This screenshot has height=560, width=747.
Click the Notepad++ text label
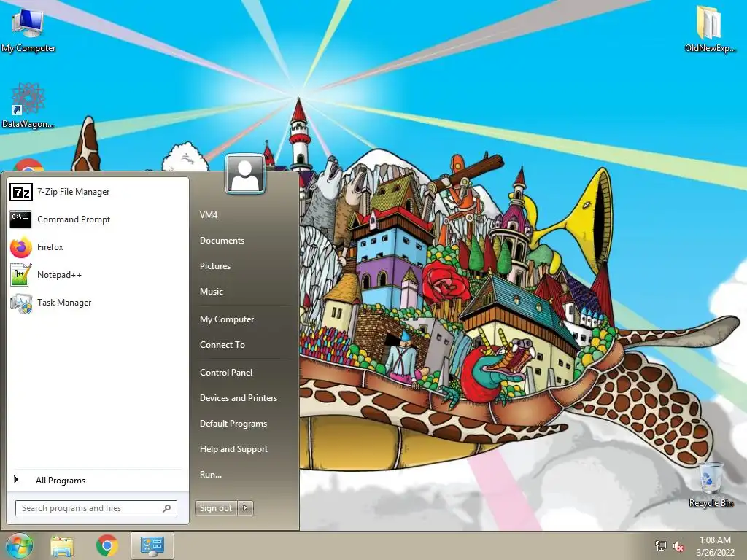[60, 275]
